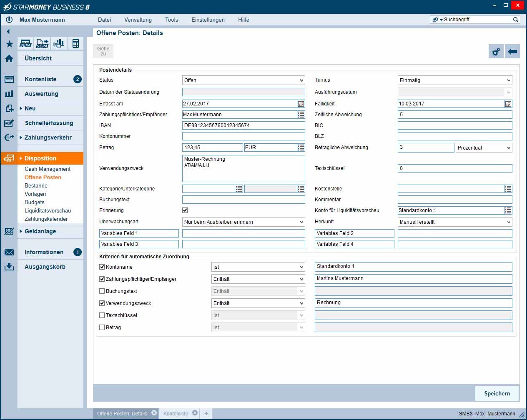
Task: Click the favorites star icon
Action: click(9, 44)
